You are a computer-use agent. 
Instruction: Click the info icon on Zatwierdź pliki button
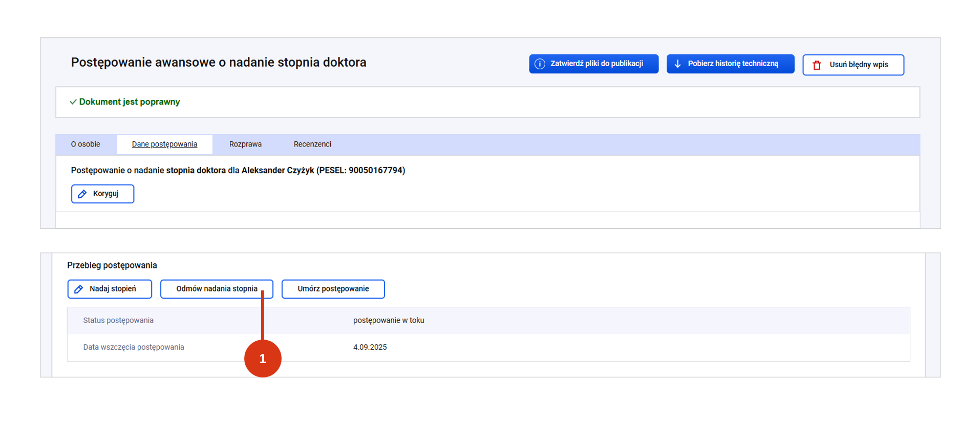540,64
